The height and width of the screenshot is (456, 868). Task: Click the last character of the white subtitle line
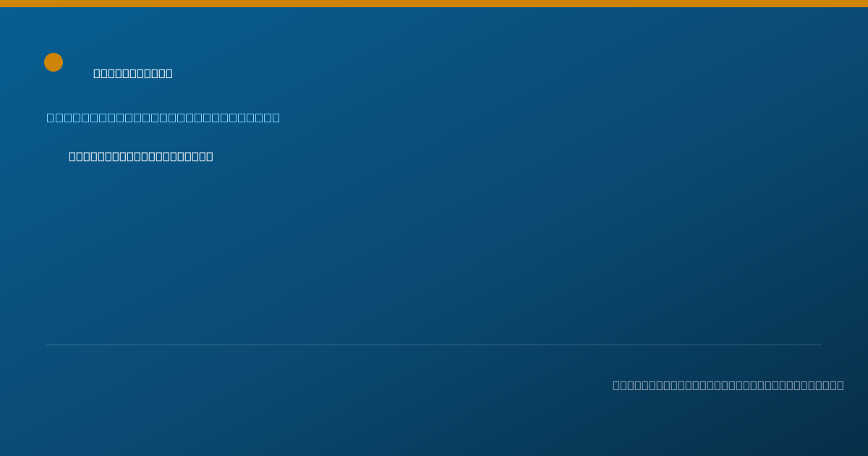point(210,156)
